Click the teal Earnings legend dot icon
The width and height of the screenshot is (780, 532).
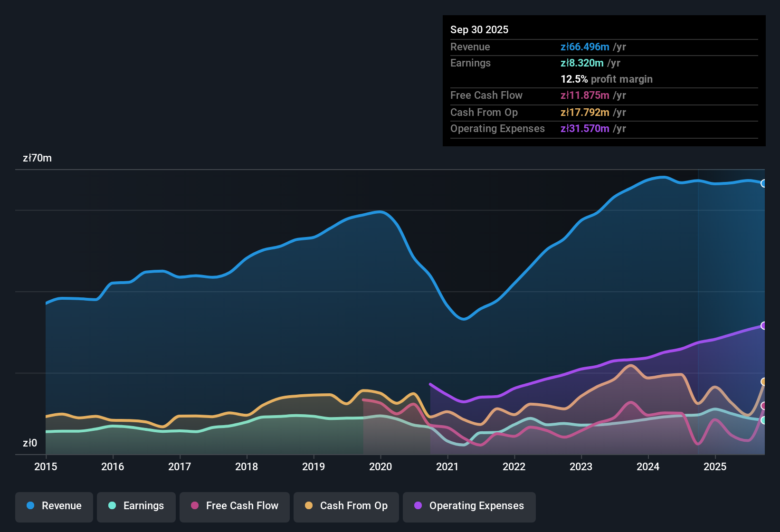[x=112, y=506]
